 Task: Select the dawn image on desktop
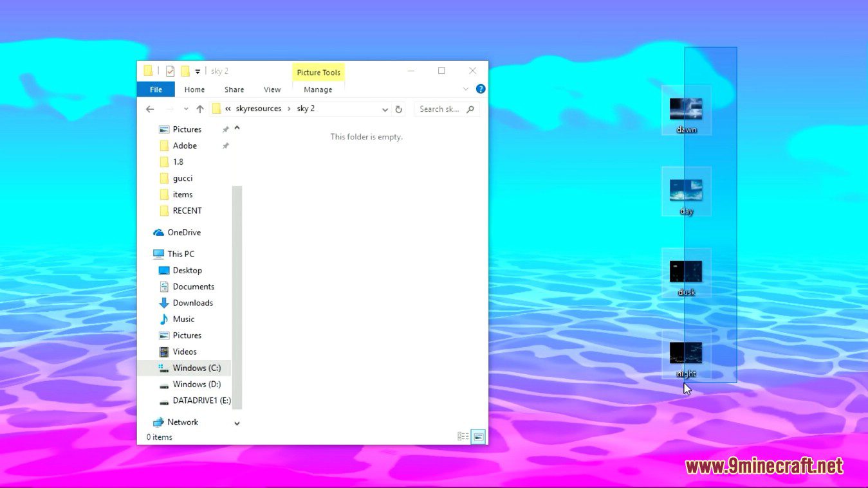(x=686, y=109)
